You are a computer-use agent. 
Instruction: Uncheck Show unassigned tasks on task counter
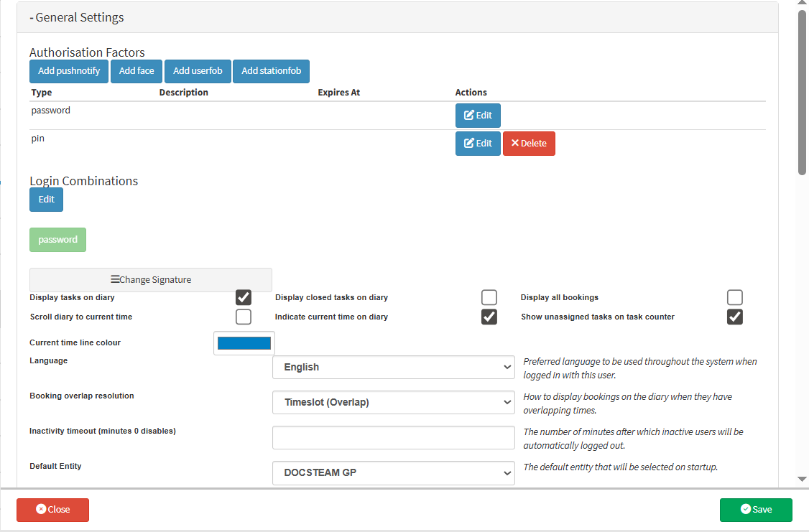[734, 317]
